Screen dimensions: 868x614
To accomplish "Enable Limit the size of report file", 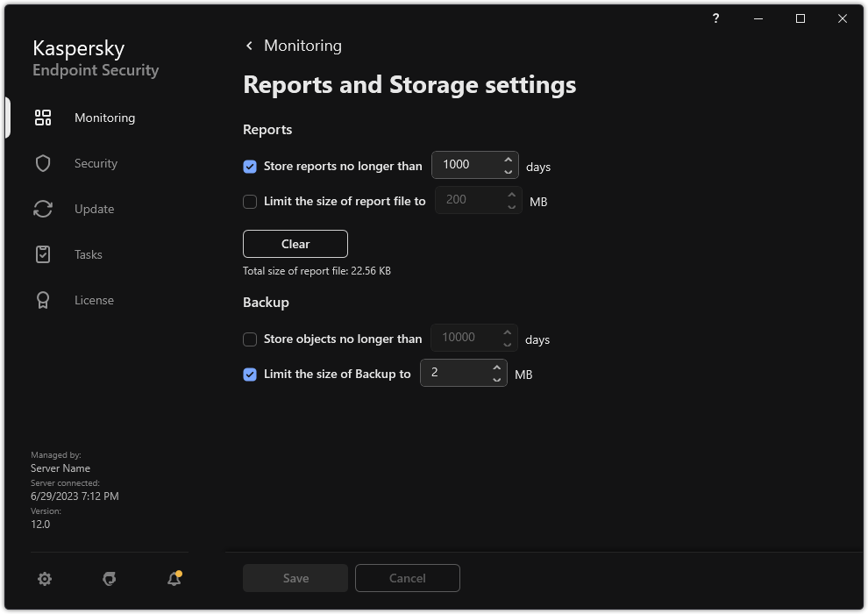I will coord(250,202).
